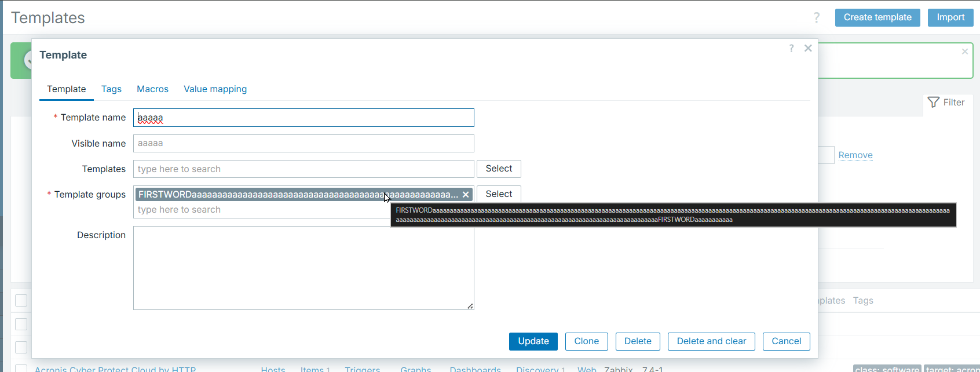Open Select for Template groups field

tap(499, 194)
